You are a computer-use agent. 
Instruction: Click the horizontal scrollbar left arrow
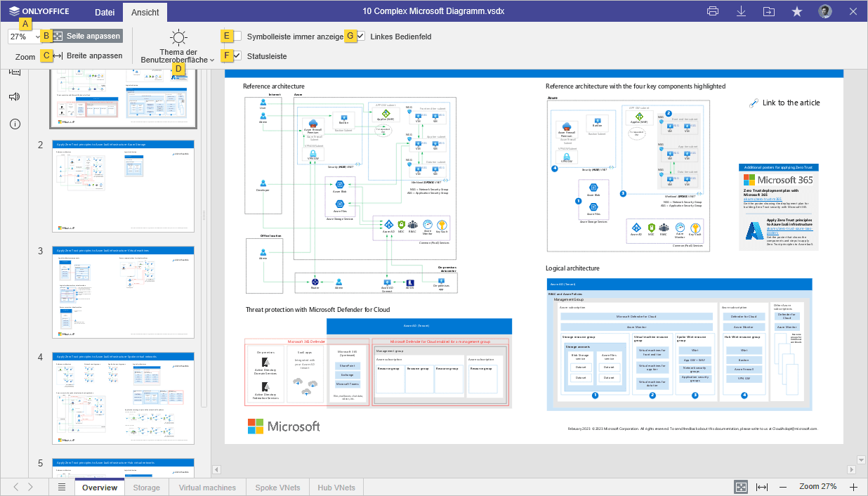click(216, 470)
